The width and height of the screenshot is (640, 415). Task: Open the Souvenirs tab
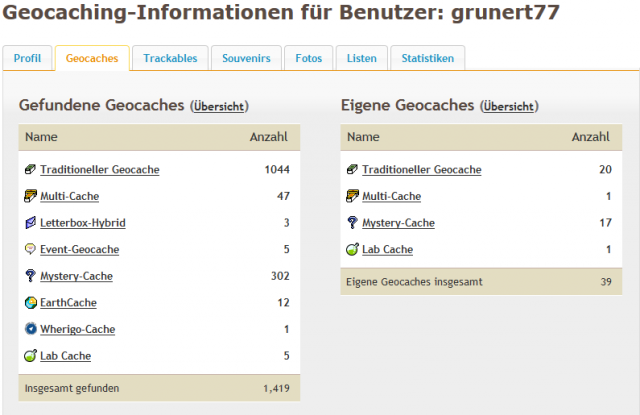click(x=246, y=58)
